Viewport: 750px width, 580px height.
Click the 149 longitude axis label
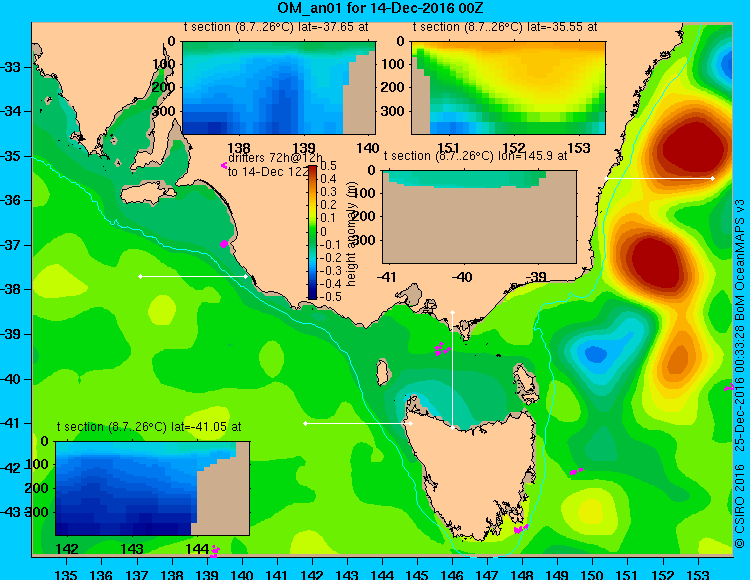[557, 575]
